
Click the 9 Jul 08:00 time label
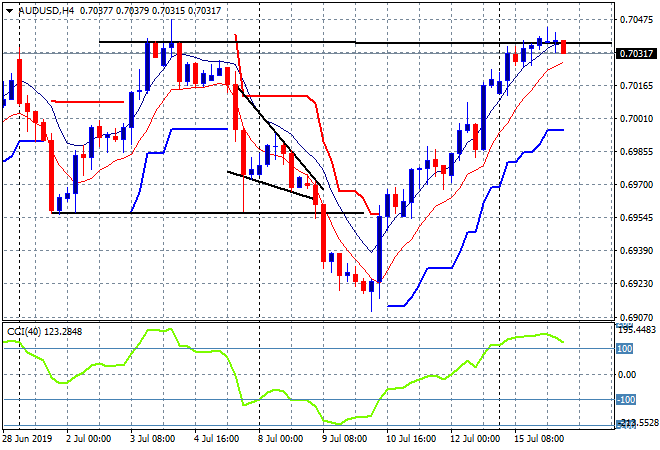344,439
